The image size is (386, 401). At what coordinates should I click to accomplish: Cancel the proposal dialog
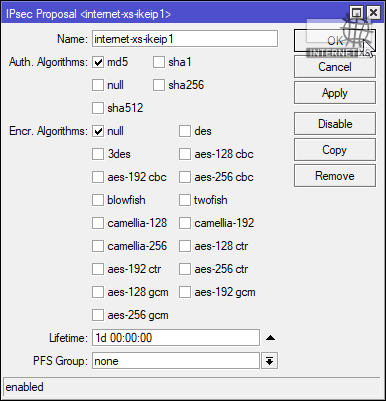point(335,67)
